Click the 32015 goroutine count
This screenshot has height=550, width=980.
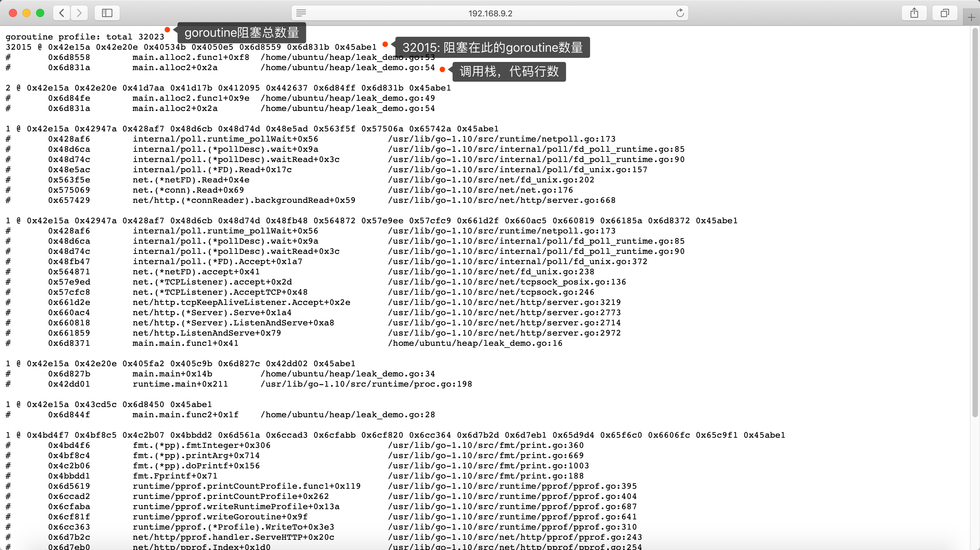coord(19,47)
